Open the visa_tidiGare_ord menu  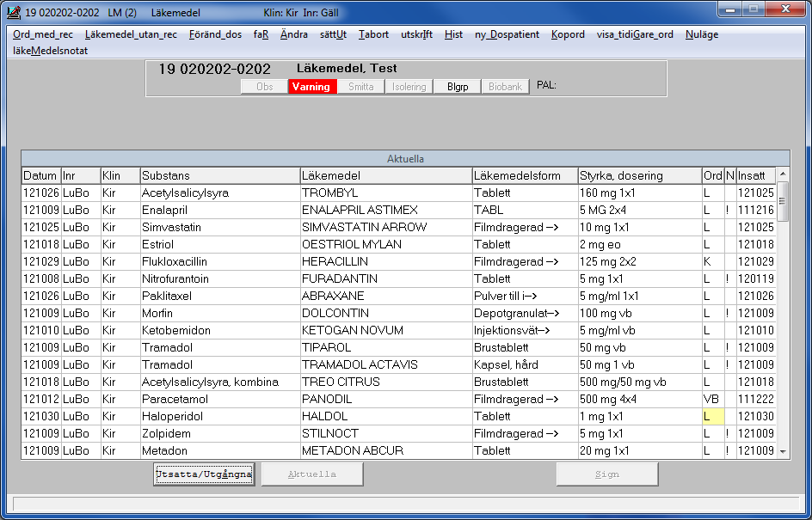[x=635, y=34]
